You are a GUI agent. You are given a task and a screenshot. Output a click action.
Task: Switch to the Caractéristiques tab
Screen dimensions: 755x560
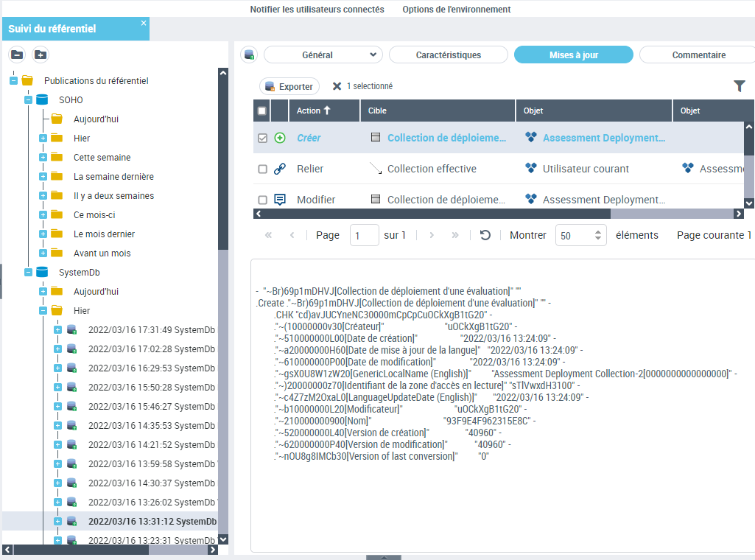click(448, 55)
